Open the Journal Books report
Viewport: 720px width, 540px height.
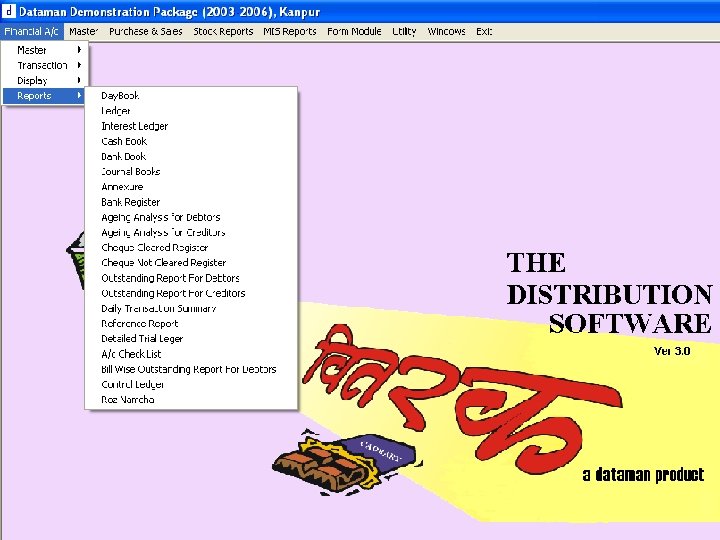[x=191, y=171]
